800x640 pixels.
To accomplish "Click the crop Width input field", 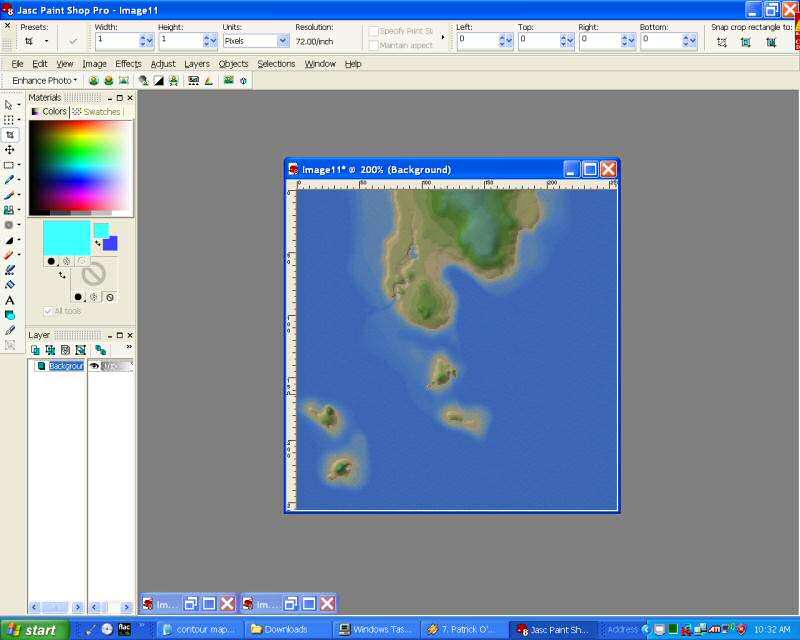I will point(115,41).
